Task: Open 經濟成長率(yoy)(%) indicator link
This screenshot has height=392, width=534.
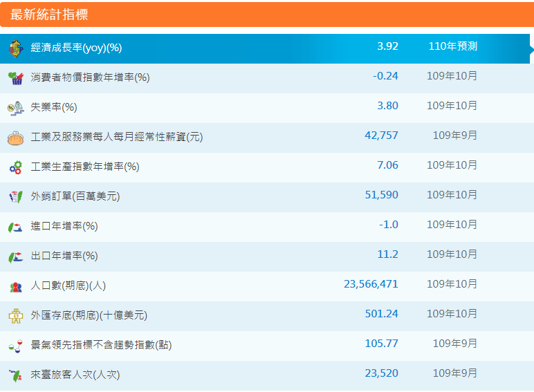Action: [x=76, y=48]
